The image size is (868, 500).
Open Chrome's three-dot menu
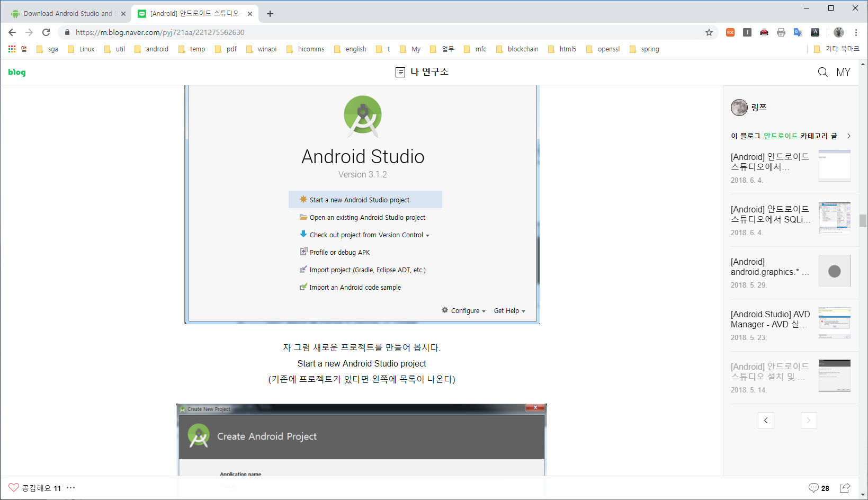(856, 32)
